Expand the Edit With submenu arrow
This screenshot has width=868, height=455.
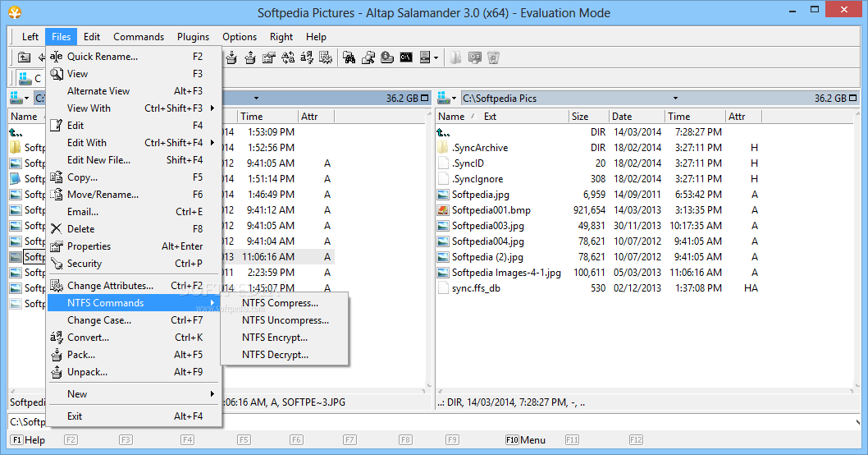[212, 142]
